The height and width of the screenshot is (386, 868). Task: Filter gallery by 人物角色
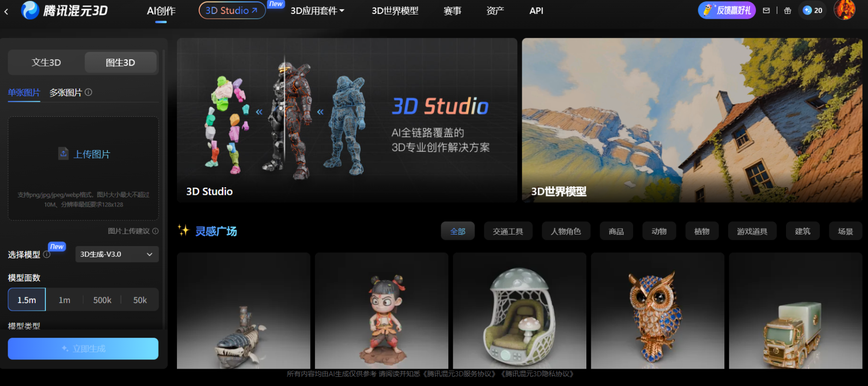point(566,231)
